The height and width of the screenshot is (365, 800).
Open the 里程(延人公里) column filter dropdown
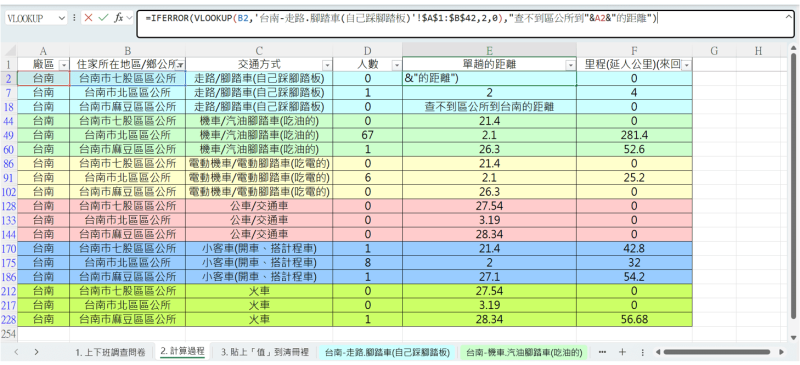coord(686,65)
